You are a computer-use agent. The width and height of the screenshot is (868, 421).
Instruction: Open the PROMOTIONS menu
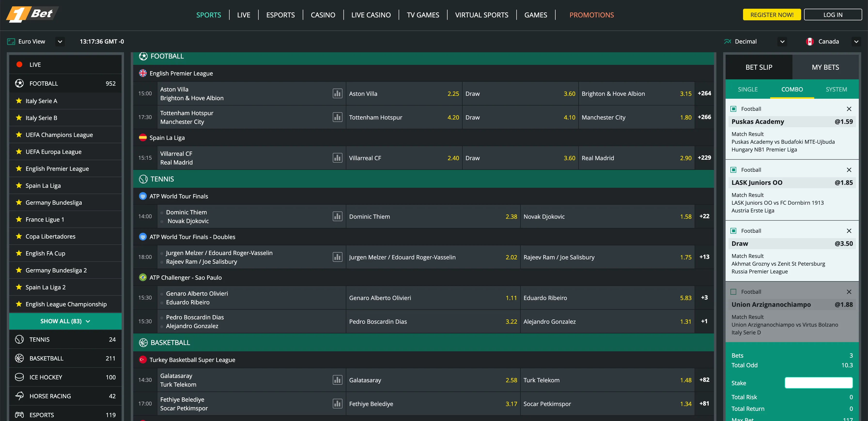[x=591, y=15]
